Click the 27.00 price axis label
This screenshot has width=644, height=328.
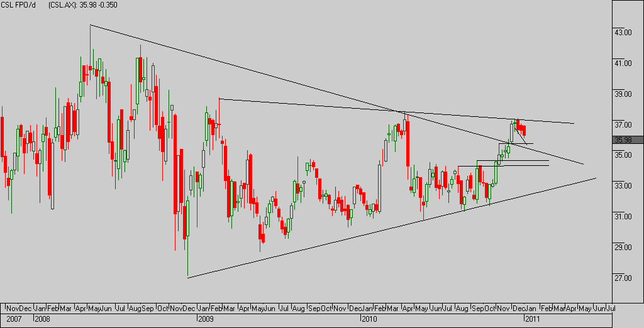point(623,278)
